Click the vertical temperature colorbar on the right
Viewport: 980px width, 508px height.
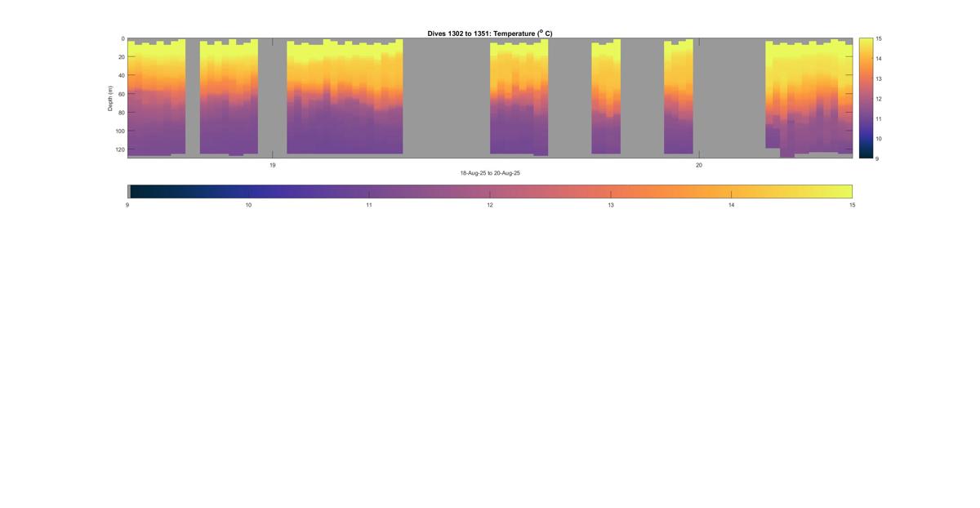coord(866,97)
